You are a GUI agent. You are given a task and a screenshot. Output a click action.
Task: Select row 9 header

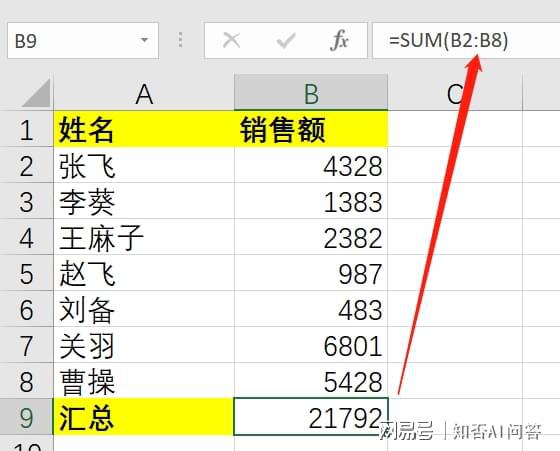[26, 417]
